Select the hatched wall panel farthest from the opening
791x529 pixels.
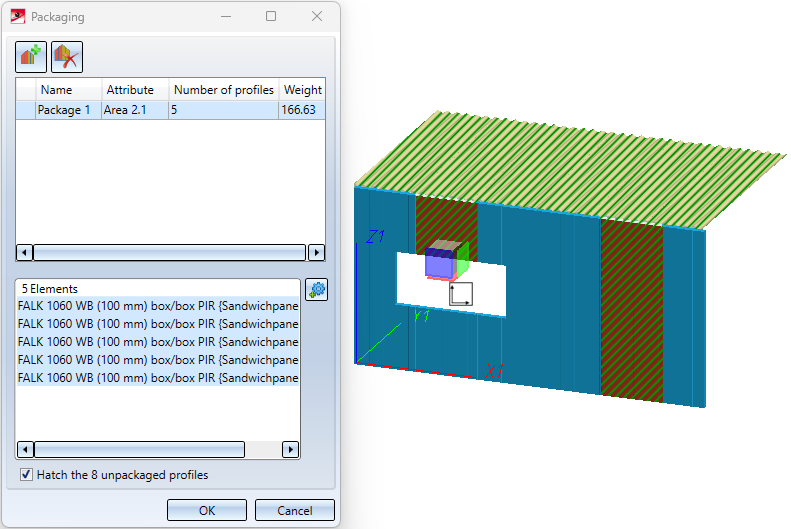[632, 310]
